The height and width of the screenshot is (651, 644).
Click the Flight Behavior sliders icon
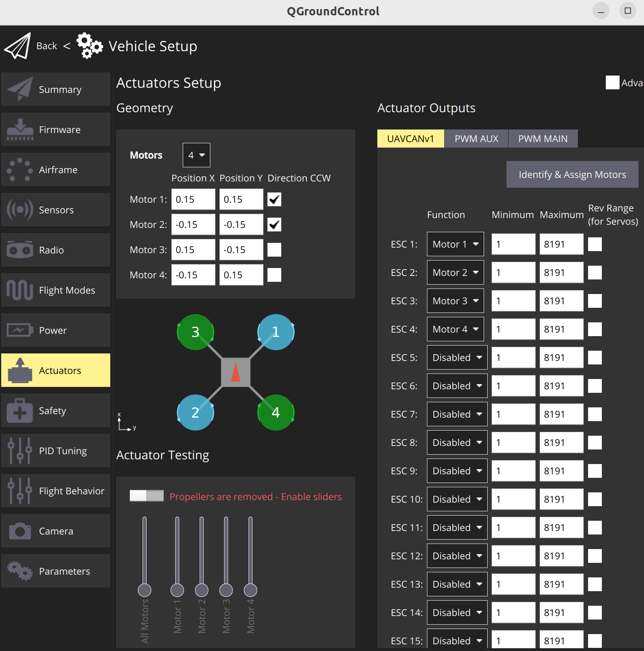[20, 491]
